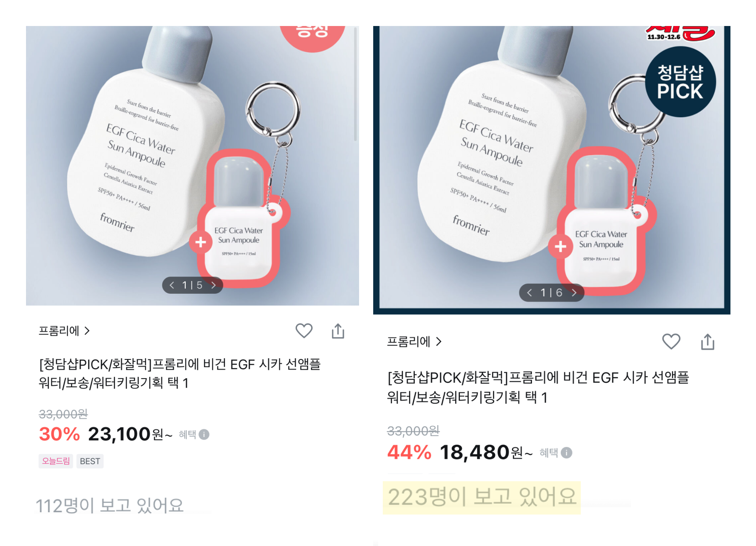
Task: Open right product title 청담샵PICK 선앰플
Action: tap(538, 387)
